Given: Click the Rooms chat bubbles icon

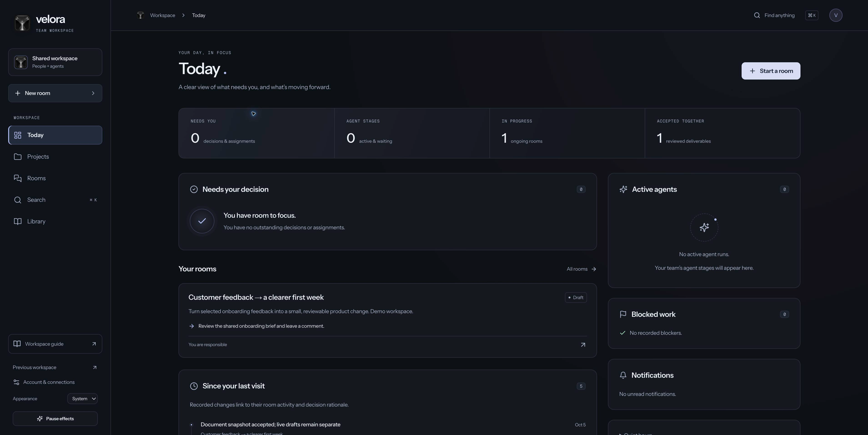Looking at the screenshot, I should pos(18,178).
